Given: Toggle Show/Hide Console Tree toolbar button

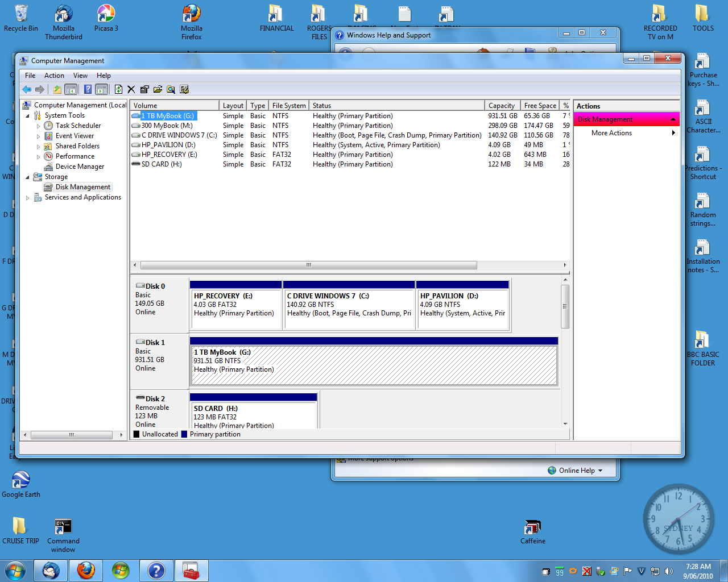Looking at the screenshot, I should 71,89.
